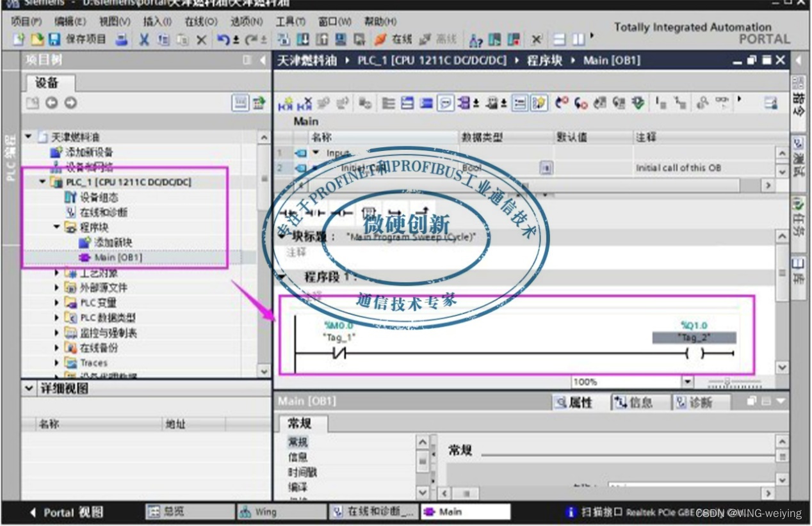The height and width of the screenshot is (526, 812).
Task: Select 编译 in properties list
Action: coord(298,488)
